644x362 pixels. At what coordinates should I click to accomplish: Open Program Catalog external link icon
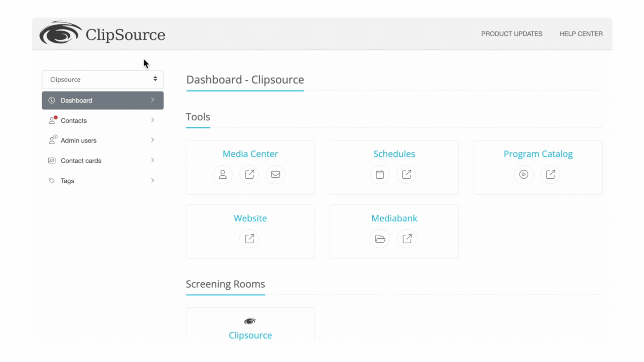[x=550, y=174]
